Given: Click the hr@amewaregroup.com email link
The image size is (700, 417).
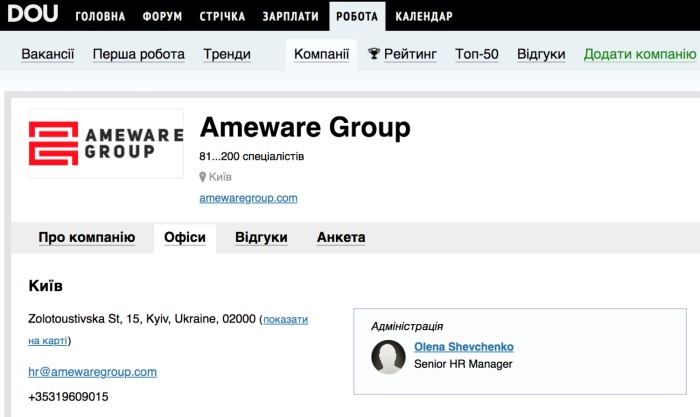Looking at the screenshot, I should tap(93, 372).
